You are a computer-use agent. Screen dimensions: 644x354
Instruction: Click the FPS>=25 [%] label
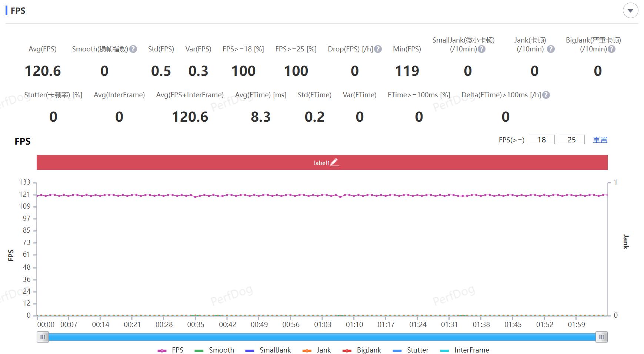(x=296, y=49)
